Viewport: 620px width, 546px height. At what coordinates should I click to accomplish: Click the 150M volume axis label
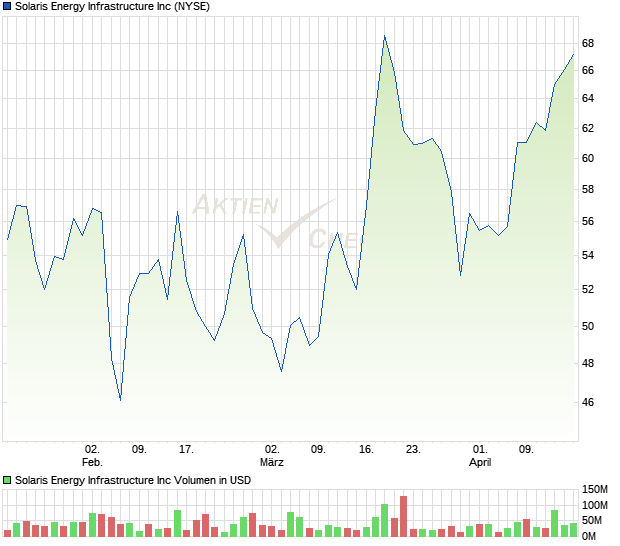click(595, 489)
